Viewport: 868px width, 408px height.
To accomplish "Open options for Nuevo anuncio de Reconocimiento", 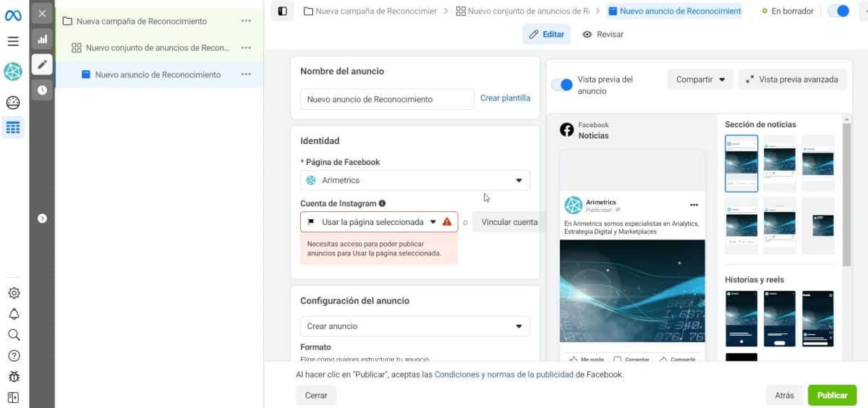I will 246,75.
